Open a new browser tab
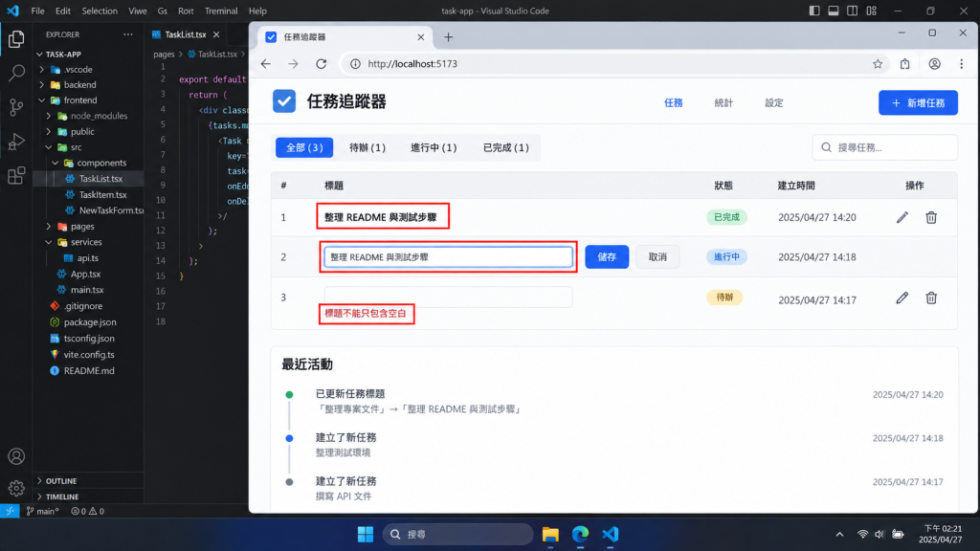The width and height of the screenshot is (980, 551). click(448, 37)
